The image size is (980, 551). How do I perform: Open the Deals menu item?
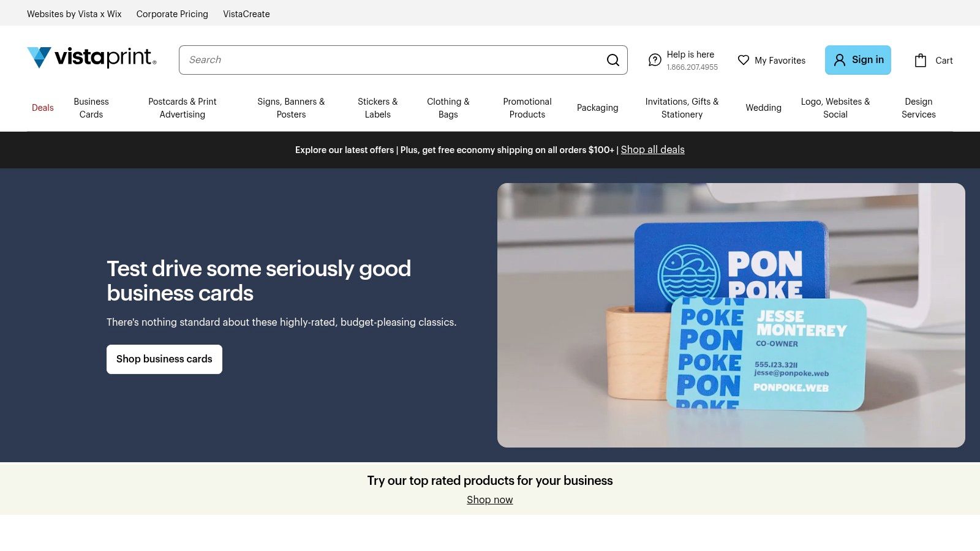[x=43, y=108]
